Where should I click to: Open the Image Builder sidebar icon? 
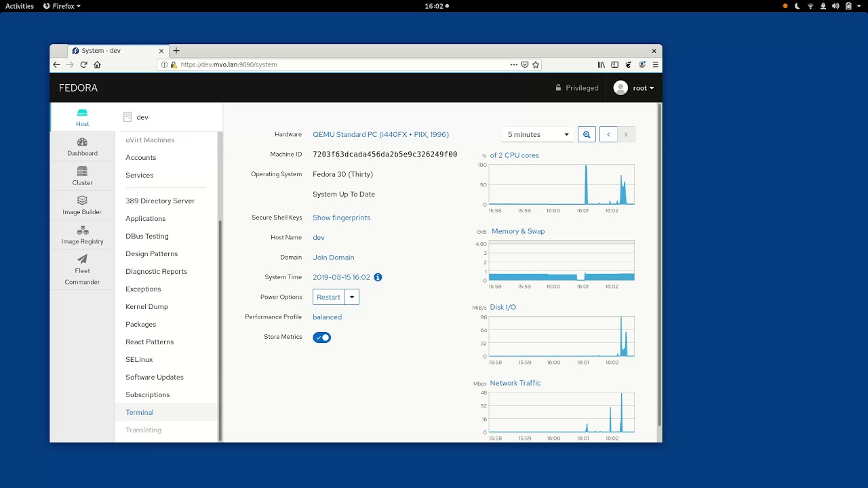[x=82, y=201]
